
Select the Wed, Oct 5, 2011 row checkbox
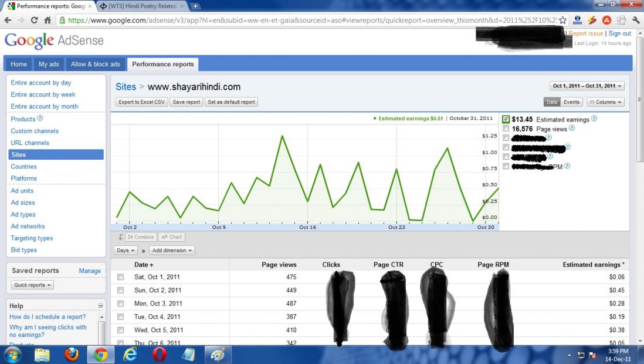[x=120, y=330]
